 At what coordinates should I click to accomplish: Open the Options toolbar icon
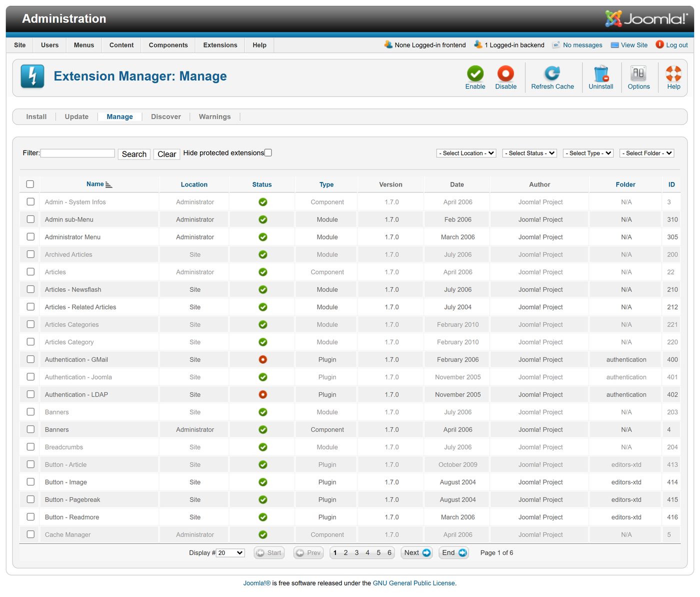point(638,73)
